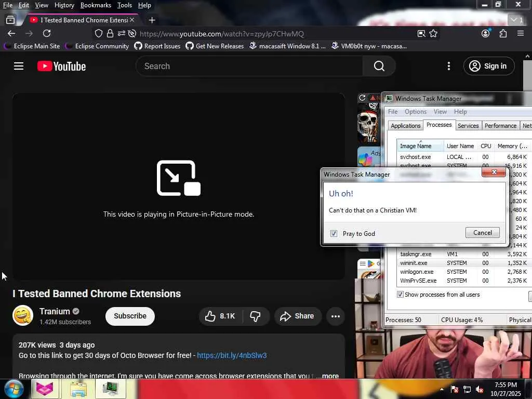
Task: Close the Uh oh dialog with red X
Action: (x=494, y=172)
